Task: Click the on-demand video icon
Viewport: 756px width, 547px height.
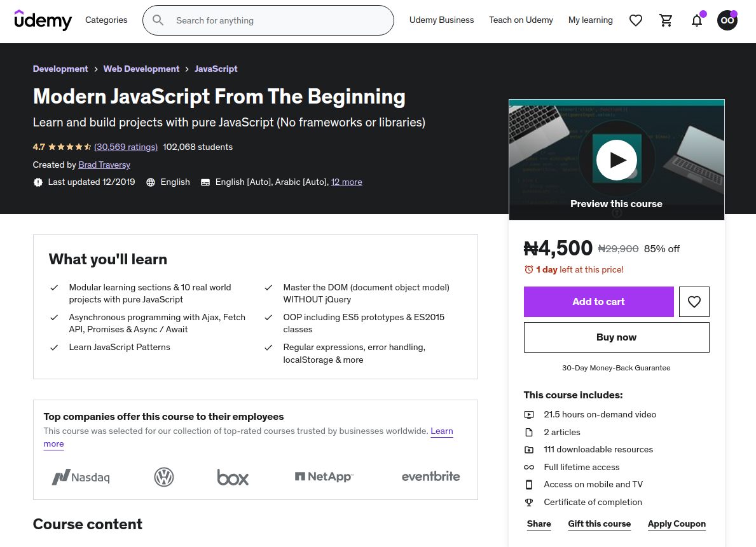Action: coord(529,414)
